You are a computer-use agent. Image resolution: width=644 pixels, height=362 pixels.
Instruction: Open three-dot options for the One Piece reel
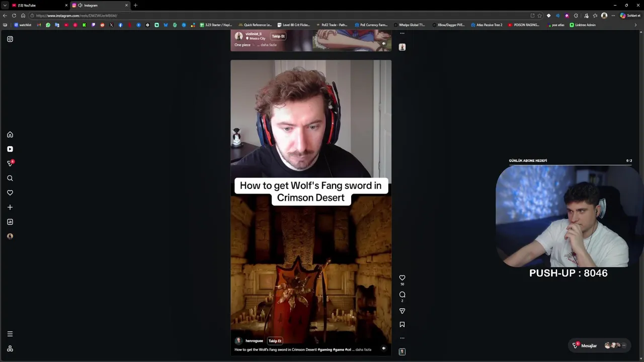pos(402,33)
